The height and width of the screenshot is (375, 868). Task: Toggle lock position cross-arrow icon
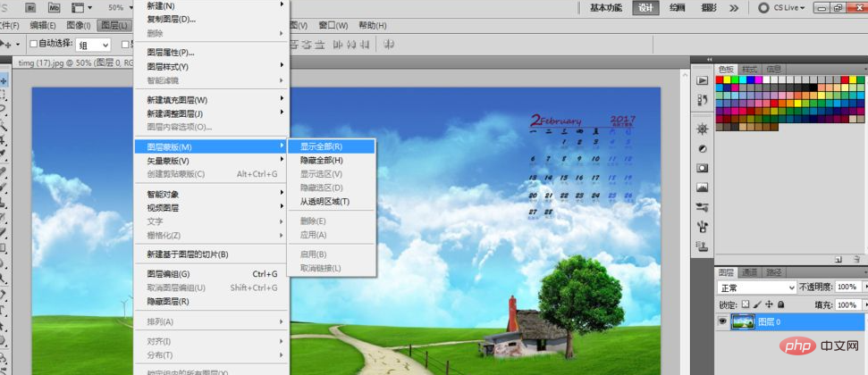pyautogui.click(x=769, y=304)
